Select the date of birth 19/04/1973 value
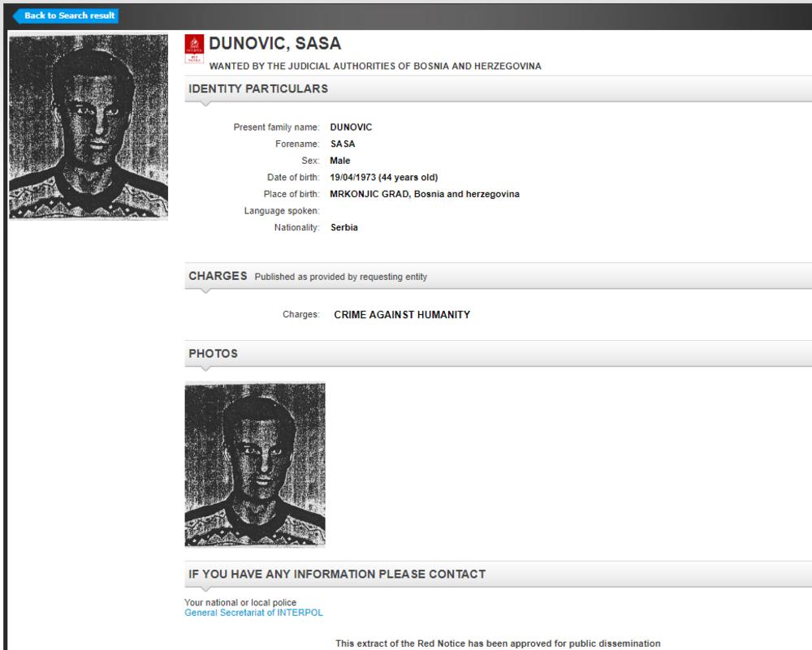Image resolution: width=812 pixels, height=650 pixels. (384, 178)
